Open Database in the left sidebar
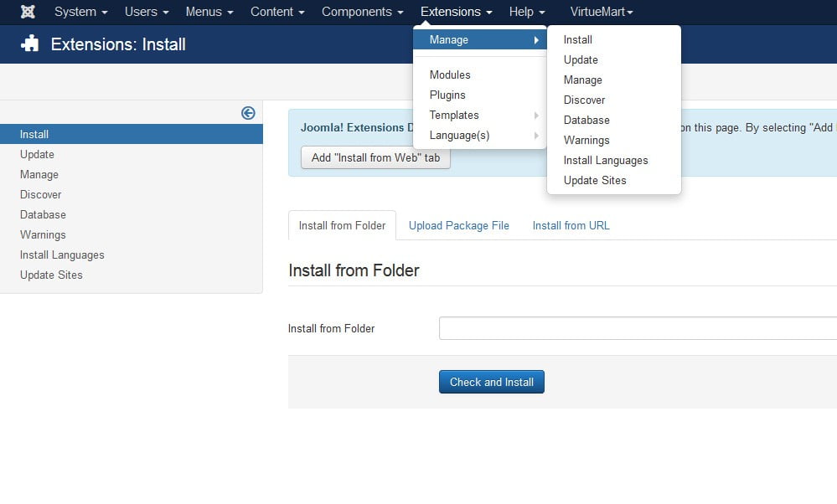Viewport: 837px width, 504px height. point(43,214)
